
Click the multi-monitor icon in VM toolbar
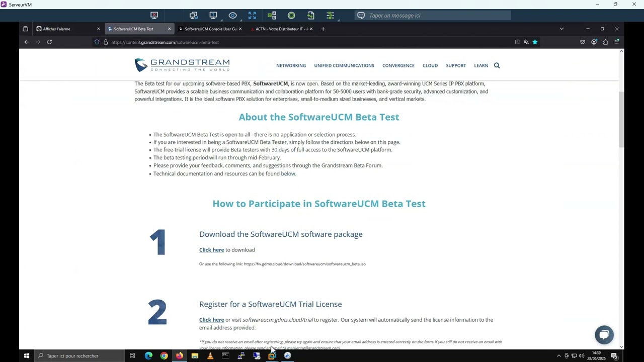coord(194,16)
